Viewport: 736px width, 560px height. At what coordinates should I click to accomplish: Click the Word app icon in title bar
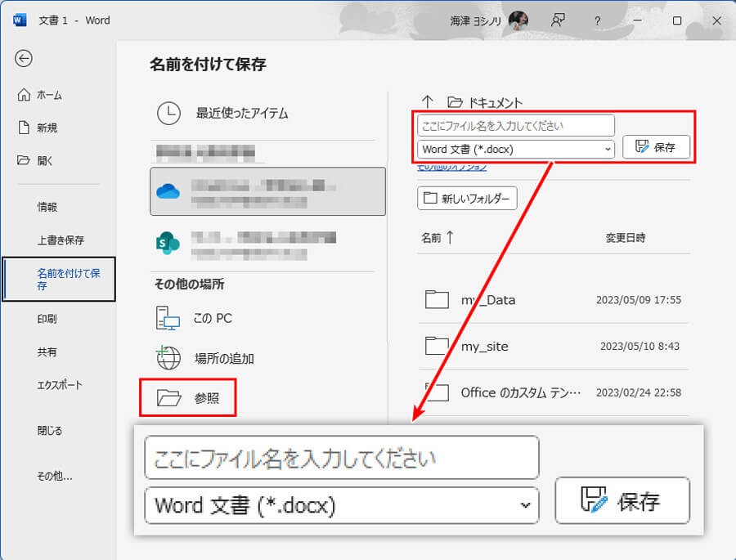point(20,20)
